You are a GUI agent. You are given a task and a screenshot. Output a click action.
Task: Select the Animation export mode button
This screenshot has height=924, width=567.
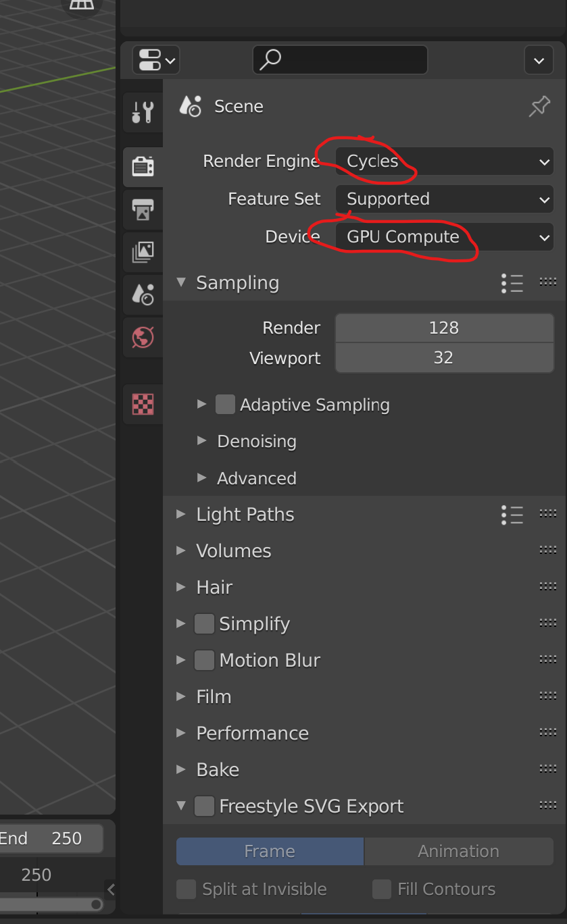click(x=459, y=851)
